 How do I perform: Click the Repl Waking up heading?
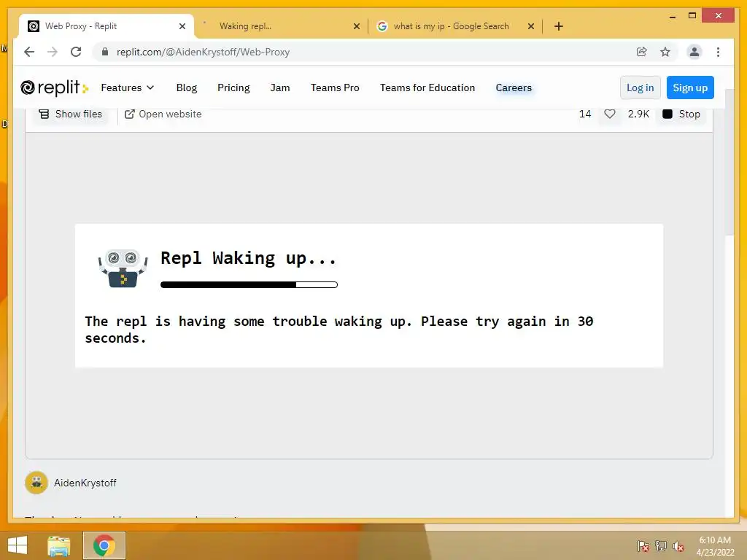point(248,258)
